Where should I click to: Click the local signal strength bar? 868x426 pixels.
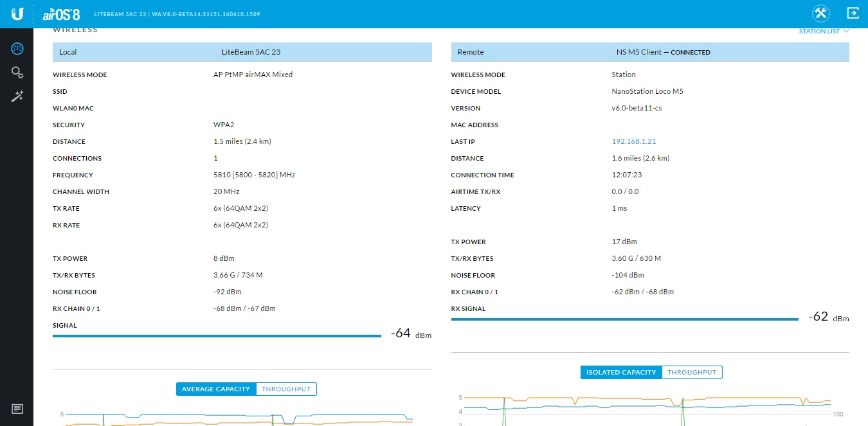(217, 335)
